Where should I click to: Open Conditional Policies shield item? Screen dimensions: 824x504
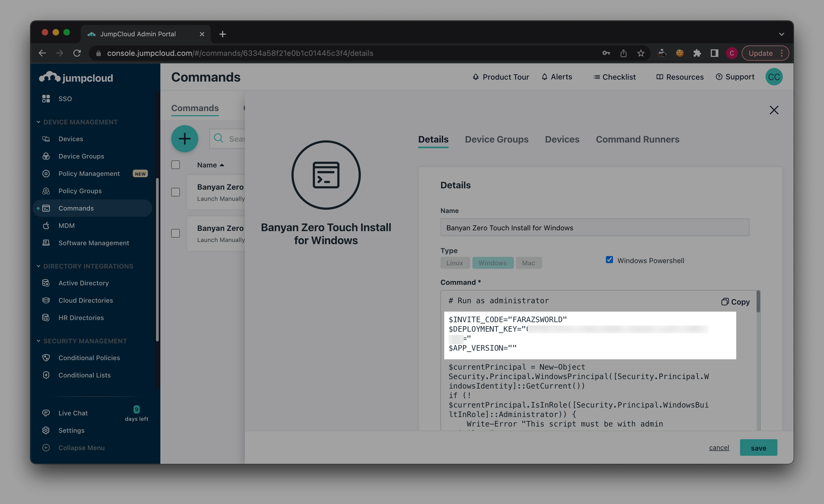pos(46,358)
